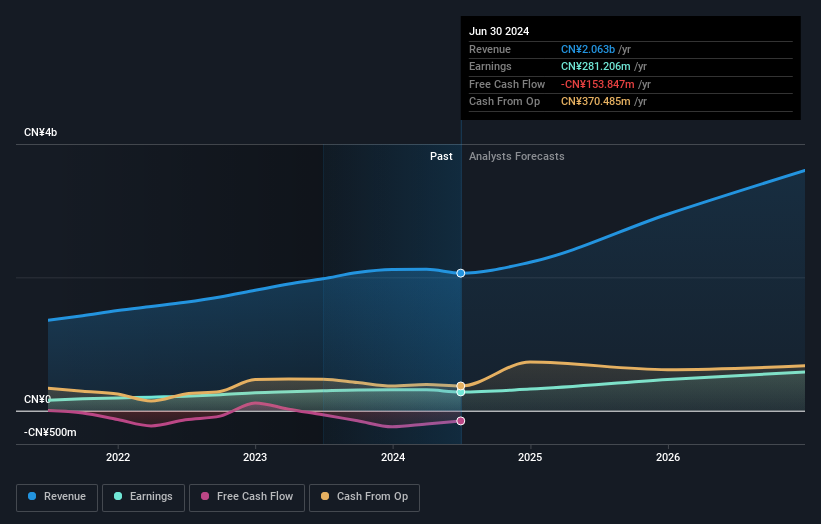821x524 pixels.
Task: Toggle the Revenue legend button
Action: point(57,497)
